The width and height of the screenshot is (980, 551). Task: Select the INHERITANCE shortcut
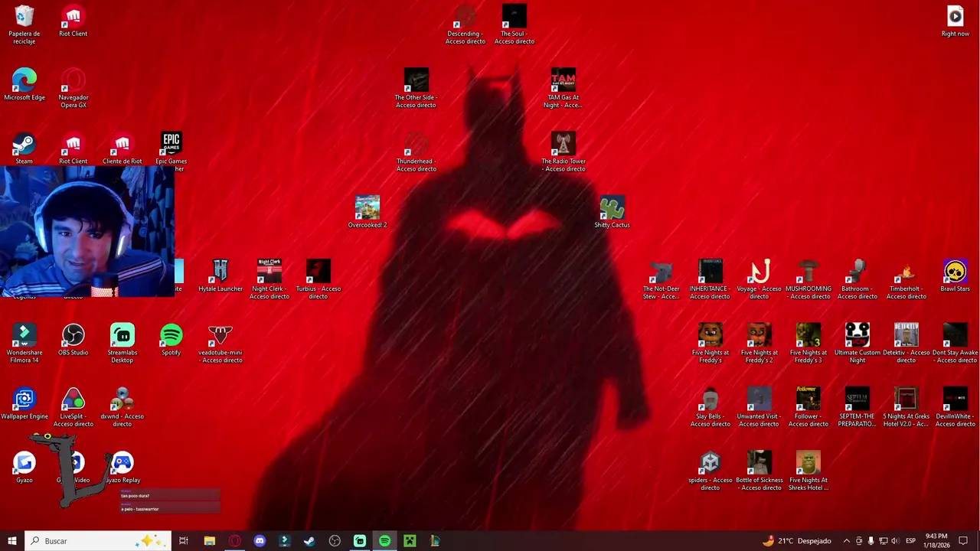point(710,280)
